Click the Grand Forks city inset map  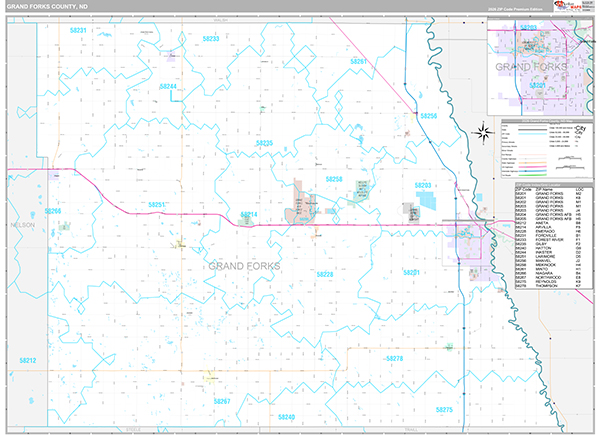(x=540, y=67)
